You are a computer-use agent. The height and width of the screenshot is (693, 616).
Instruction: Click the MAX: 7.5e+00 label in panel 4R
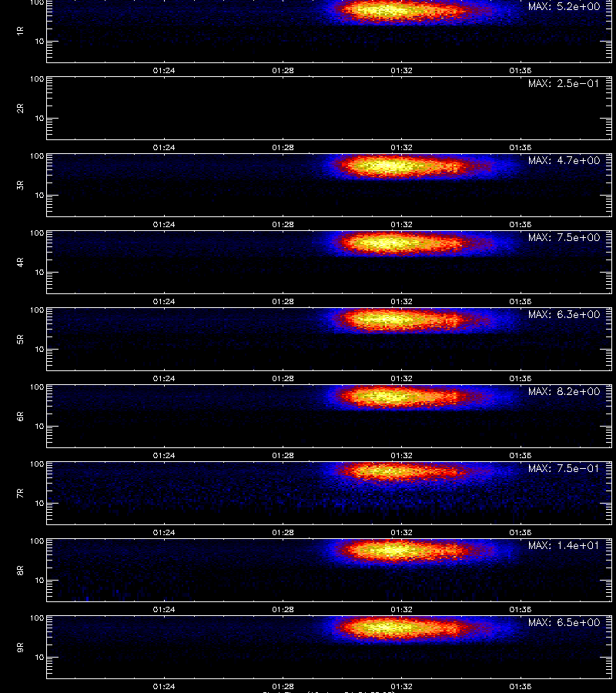(x=564, y=237)
